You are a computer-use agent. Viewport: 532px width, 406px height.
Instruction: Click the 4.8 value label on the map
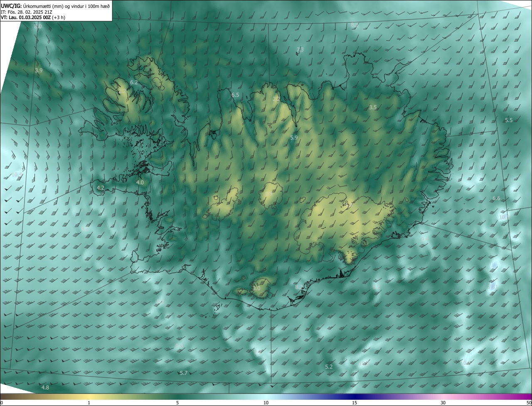pyautogui.click(x=45, y=387)
